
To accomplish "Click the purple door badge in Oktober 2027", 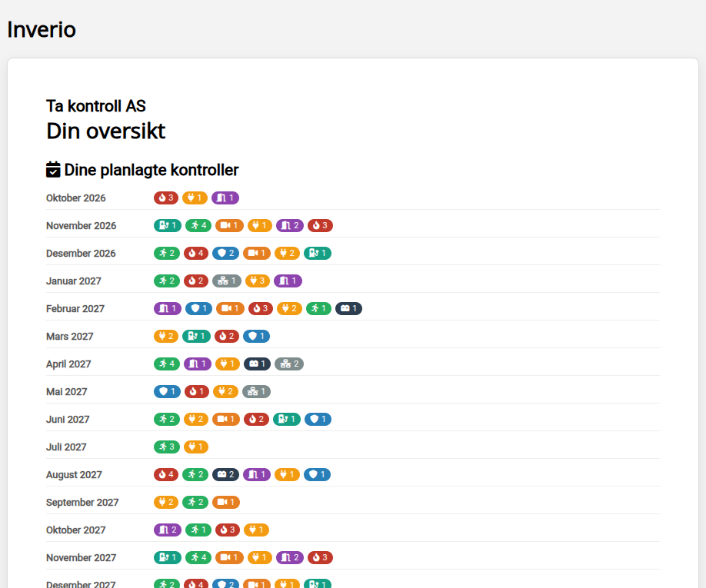I will click(x=168, y=530).
